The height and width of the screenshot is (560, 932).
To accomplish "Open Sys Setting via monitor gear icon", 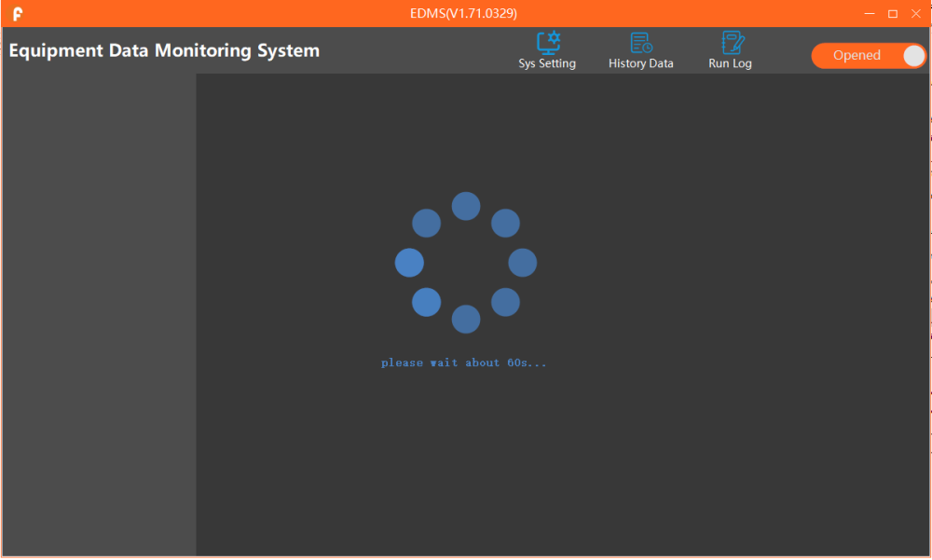I will [x=548, y=42].
